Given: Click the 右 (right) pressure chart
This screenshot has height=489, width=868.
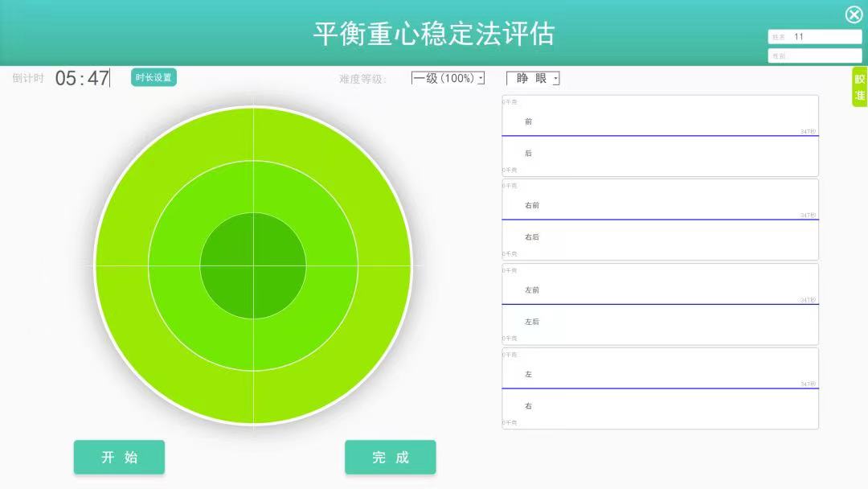Looking at the screenshot, I should click(x=659, y=406).
